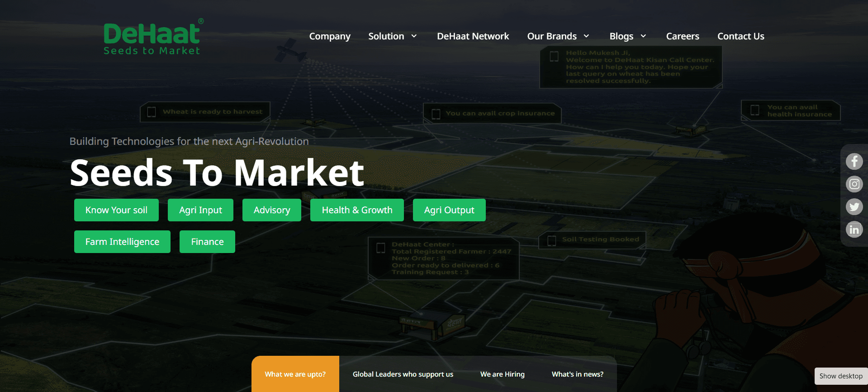The height and width of the screenshot is (392, 868).
Task: Open the Finance button
Action: 207,242
